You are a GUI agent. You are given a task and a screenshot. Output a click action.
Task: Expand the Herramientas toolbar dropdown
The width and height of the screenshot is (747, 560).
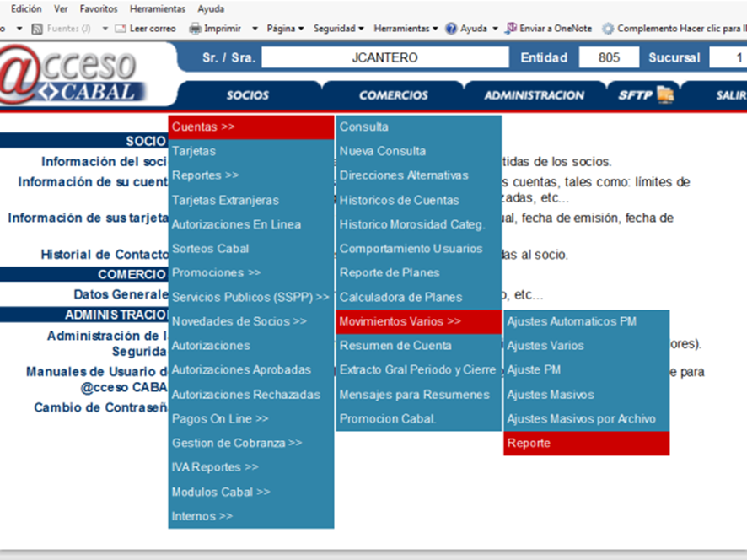point(406,28)
